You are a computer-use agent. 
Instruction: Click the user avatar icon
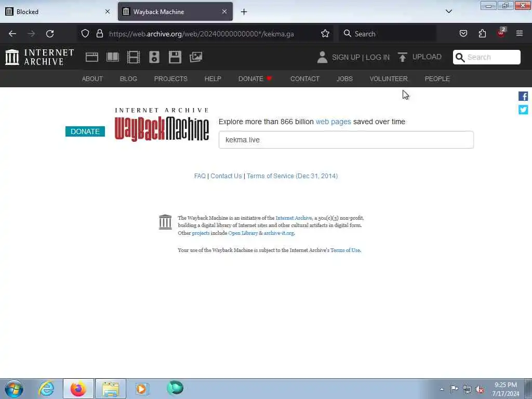pyautogui.click(x=322, y=57)
